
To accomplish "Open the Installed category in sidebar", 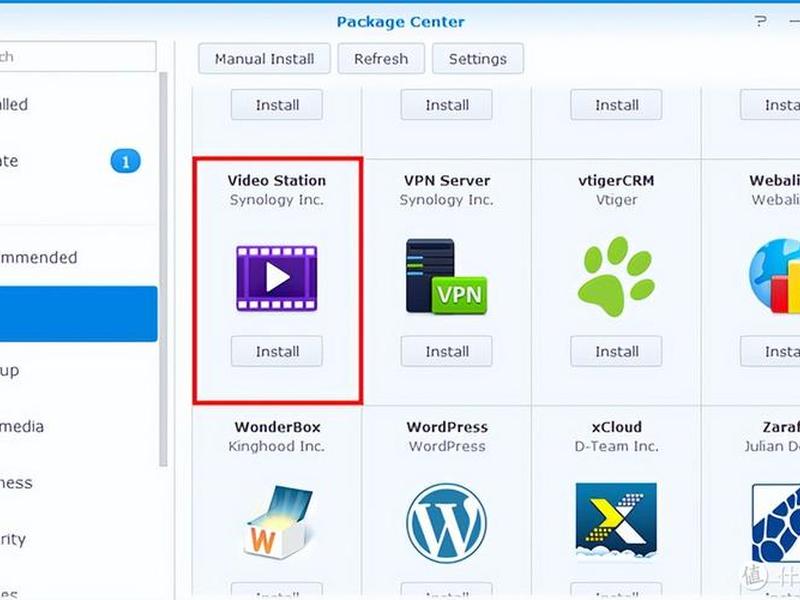I will pyautogui.click(x=77, y=105).
